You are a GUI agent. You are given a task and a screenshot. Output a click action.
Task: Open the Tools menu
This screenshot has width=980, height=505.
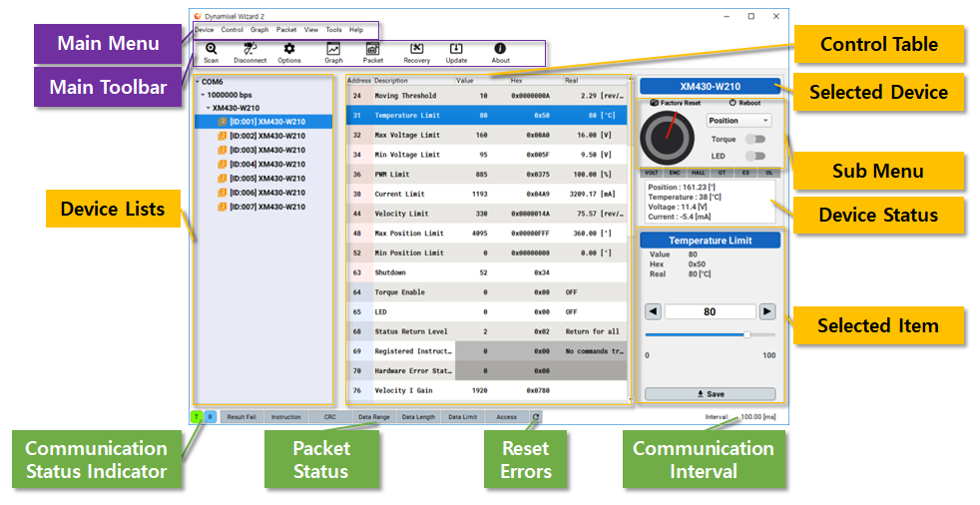[x=333, y=30]
